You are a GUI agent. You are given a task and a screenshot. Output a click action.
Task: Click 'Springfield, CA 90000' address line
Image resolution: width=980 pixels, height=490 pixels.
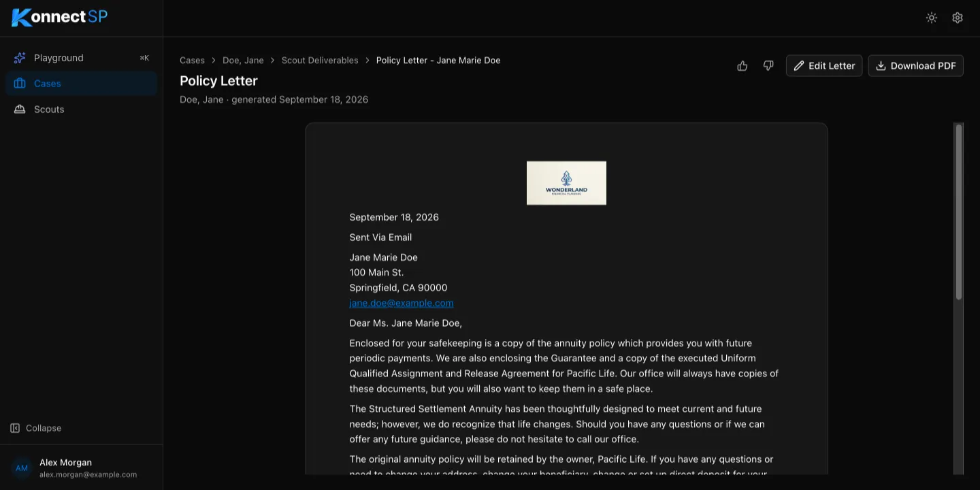[x=398, y=288]
